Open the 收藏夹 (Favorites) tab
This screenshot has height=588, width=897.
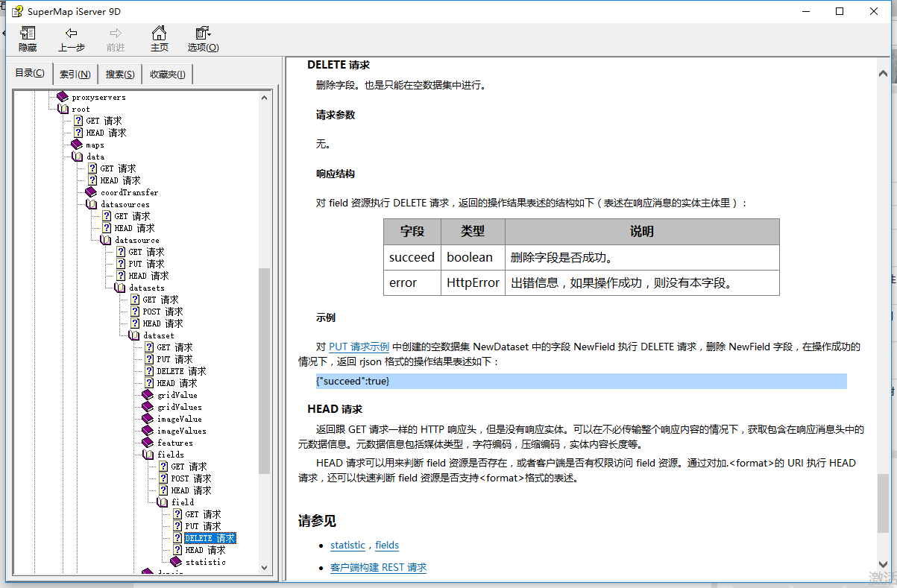(x=168, y=74)
